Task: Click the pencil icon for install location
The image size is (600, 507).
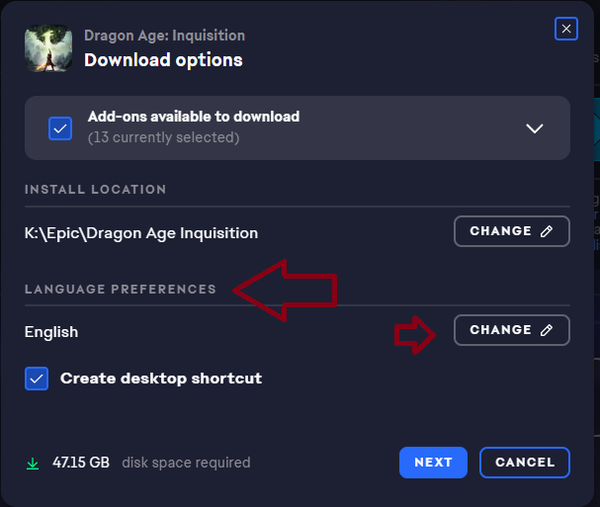Action: (546, 231)
